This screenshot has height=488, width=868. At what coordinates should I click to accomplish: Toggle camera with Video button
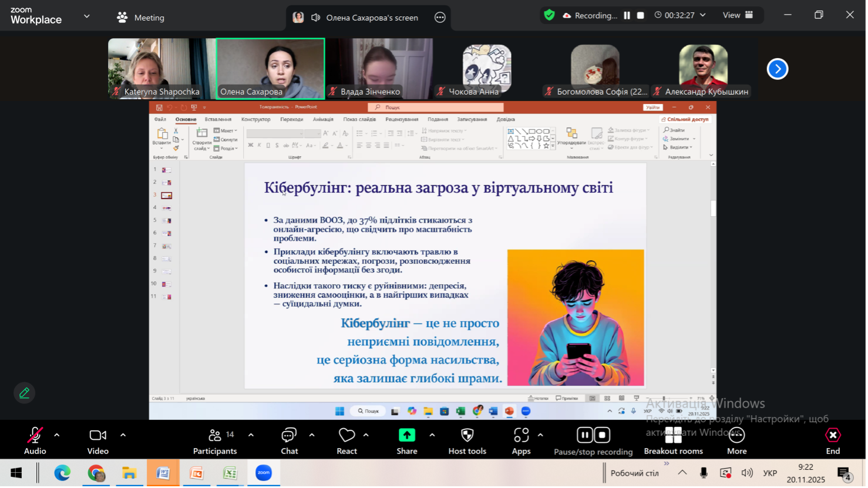point(97,435)
